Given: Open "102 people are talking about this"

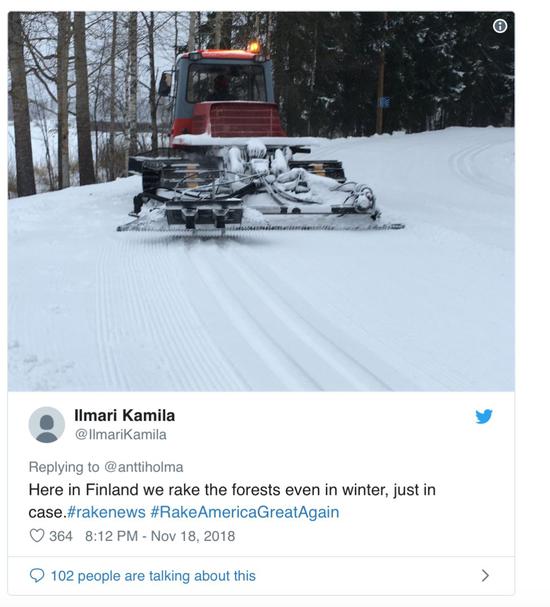Looking at the screenshot, I should (153, 576).
